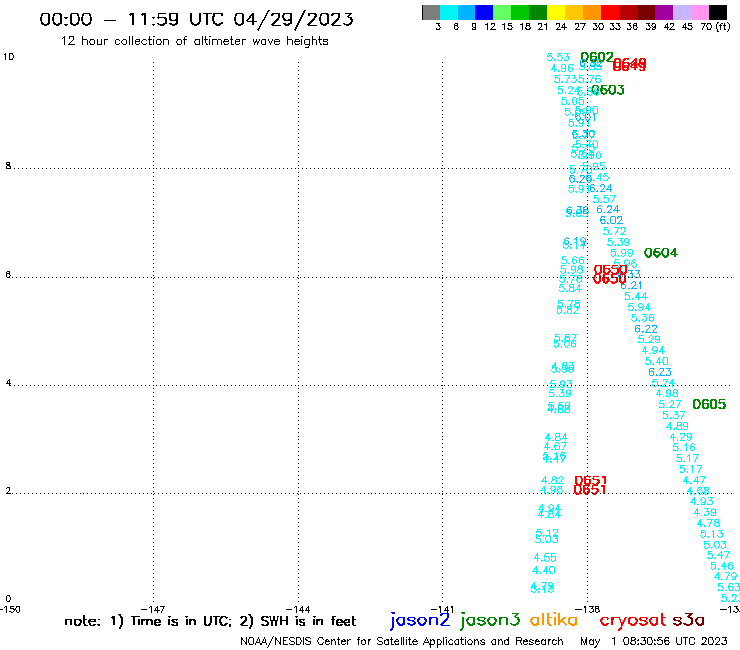Click the '4.40' wave height value
The image size is (740, 650).
(544, 571)
